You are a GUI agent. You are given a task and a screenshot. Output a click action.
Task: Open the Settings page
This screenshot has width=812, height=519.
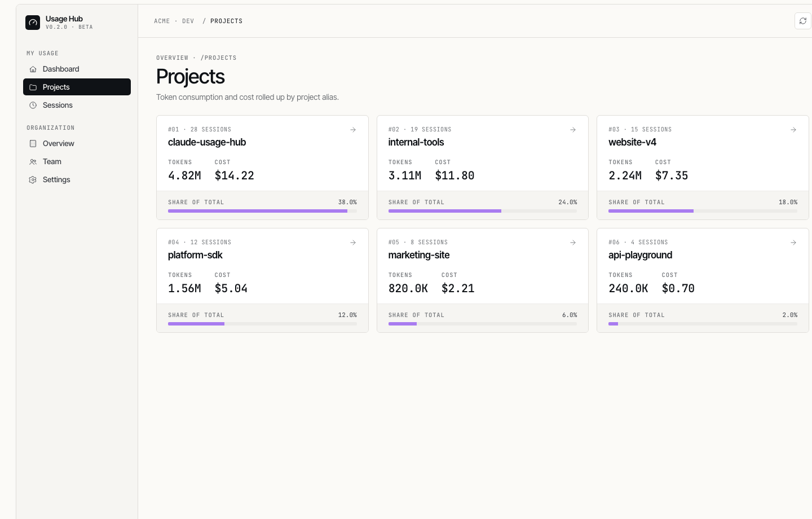pos(77,179)
